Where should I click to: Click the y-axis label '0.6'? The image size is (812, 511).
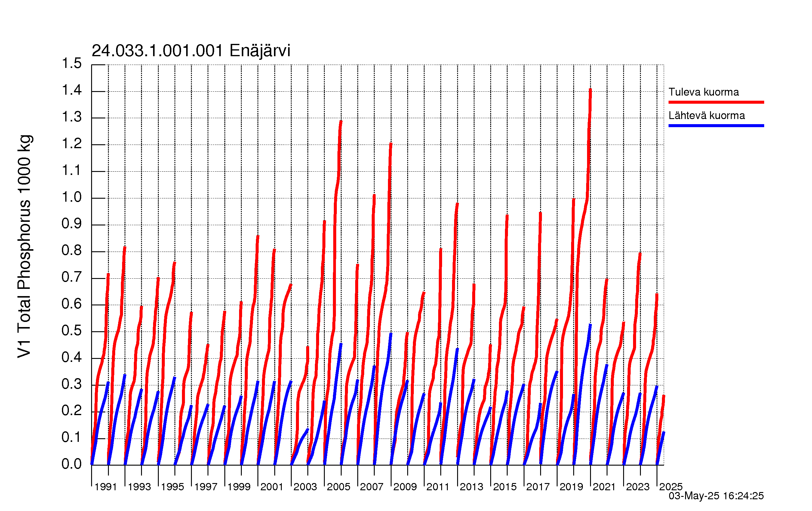click(x=72, y=304)
